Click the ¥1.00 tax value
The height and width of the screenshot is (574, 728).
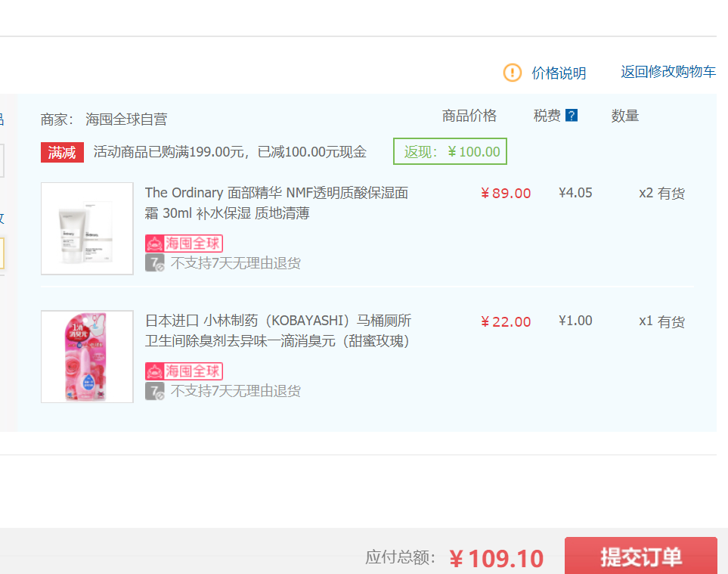[575, 321]
